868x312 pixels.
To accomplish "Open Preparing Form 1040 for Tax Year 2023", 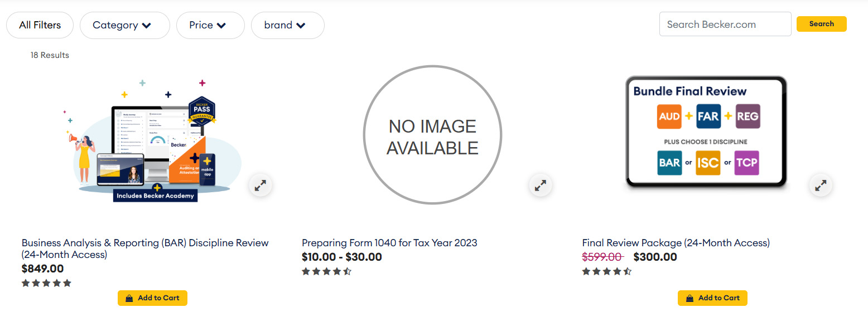I will click(x=389, y=243).
